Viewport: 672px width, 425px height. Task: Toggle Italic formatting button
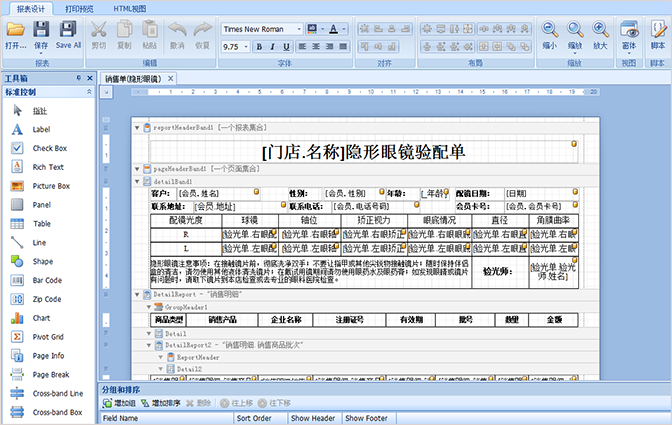point(272,47)
